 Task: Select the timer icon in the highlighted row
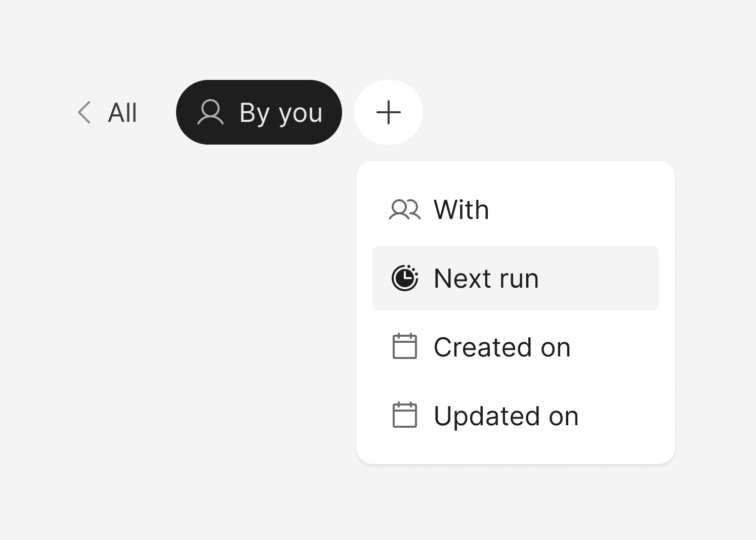405,278
